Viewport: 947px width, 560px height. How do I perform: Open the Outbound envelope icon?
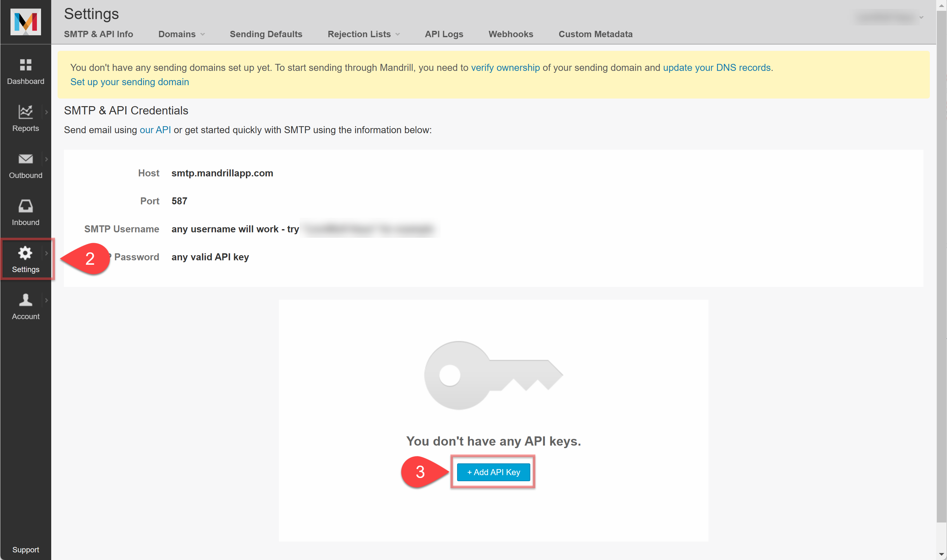(26, 159)
